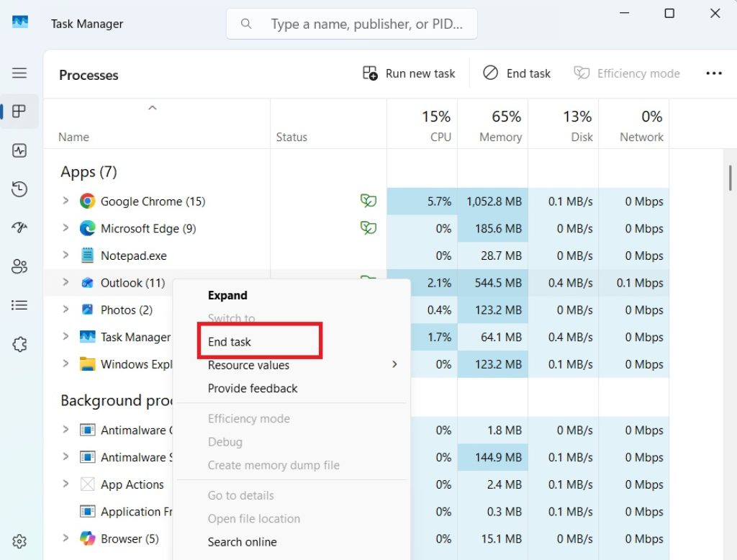Click the Google Chrome app icon
737x560 pixels.
click(x=87, y=202)
